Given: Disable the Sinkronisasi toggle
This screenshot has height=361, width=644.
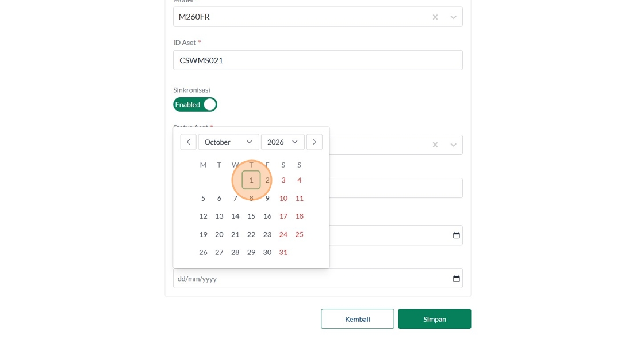Looking at the screenshot, I should coord(195,105).
